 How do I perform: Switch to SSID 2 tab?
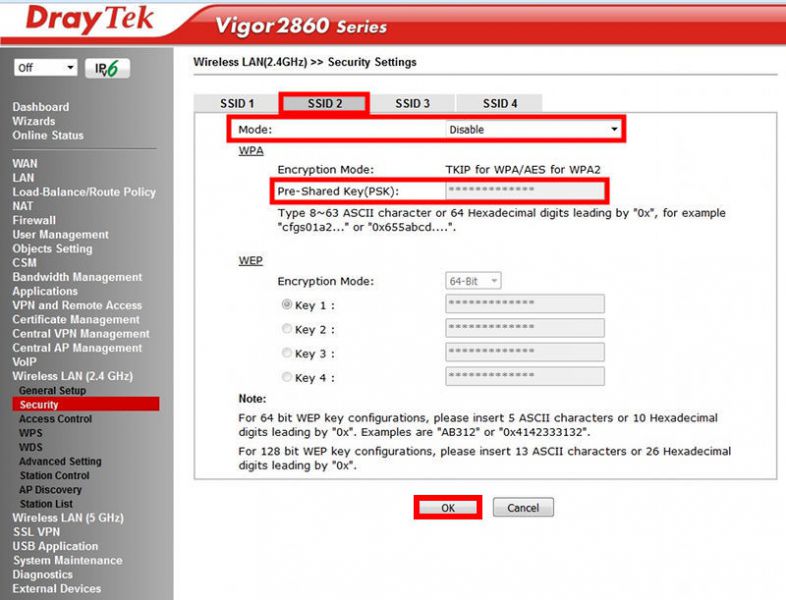click(x=324, y=103)
